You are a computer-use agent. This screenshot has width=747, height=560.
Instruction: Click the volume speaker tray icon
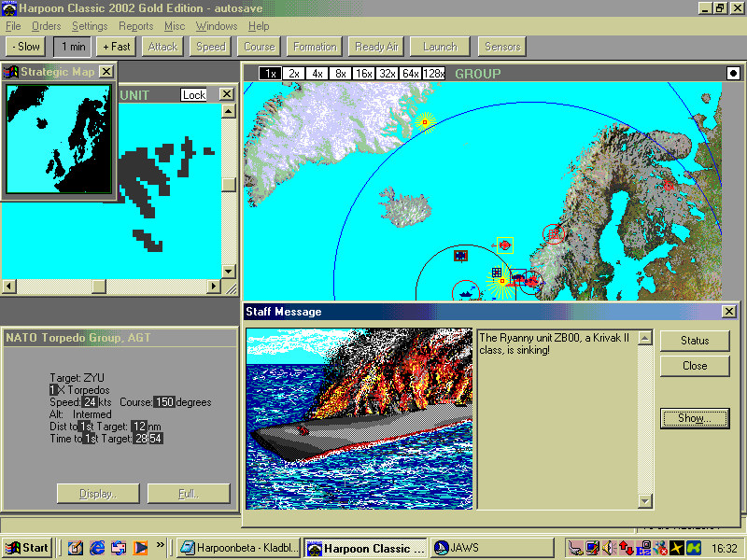[x=609, y=548]
